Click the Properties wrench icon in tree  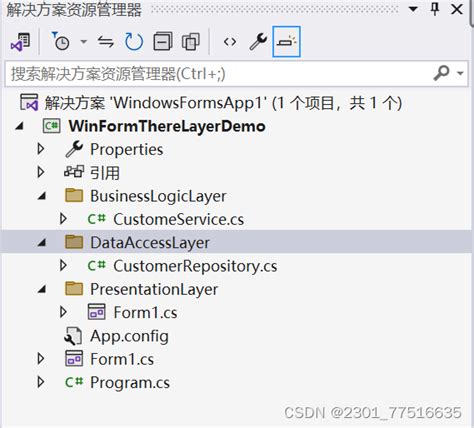pyautogui.click(x=74, y=149)
